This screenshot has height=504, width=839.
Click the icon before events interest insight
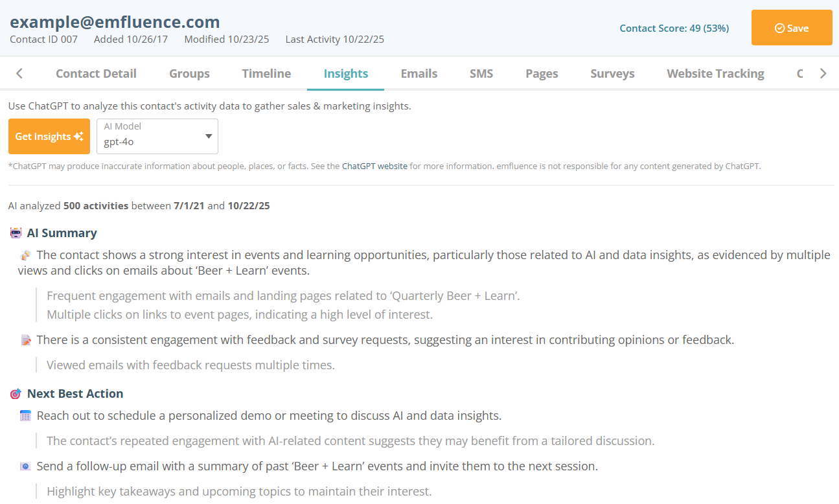point(25,255)
